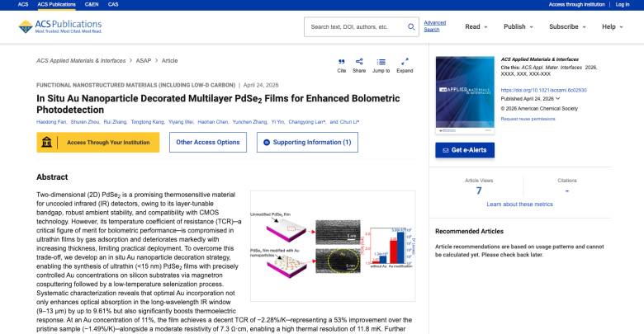Open author Yi Yin
Screen dimensions: 644x334
click(278, 122)
